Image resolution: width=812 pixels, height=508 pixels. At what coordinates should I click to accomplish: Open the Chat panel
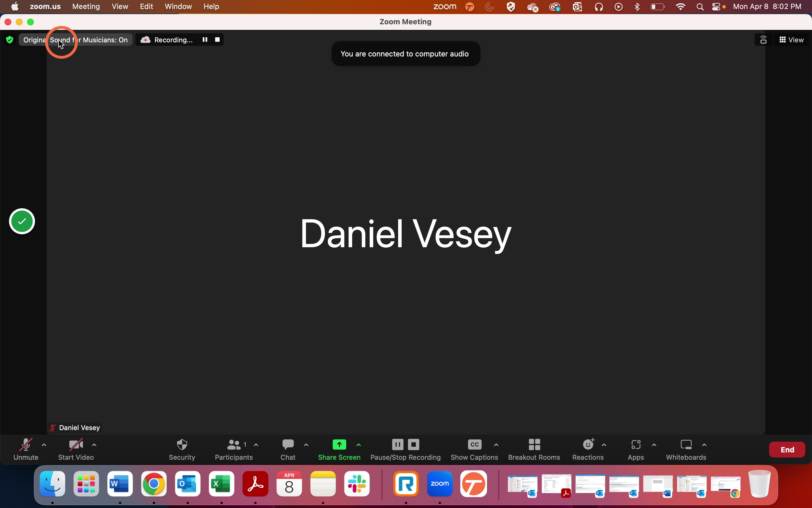[x=288, y=449]
